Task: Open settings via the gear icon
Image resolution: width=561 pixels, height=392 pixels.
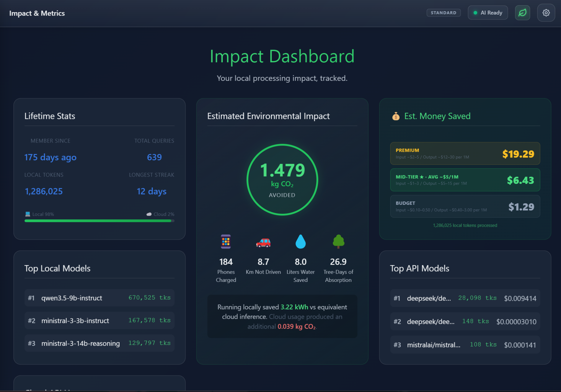Action: (x=546, y=13)
